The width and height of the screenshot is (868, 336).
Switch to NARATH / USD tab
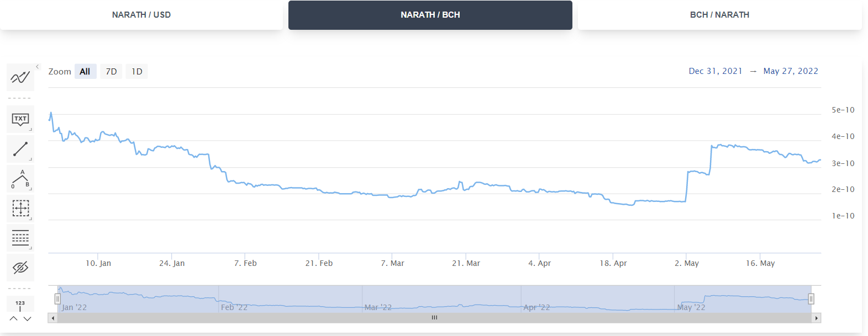(x=141, y=15)
